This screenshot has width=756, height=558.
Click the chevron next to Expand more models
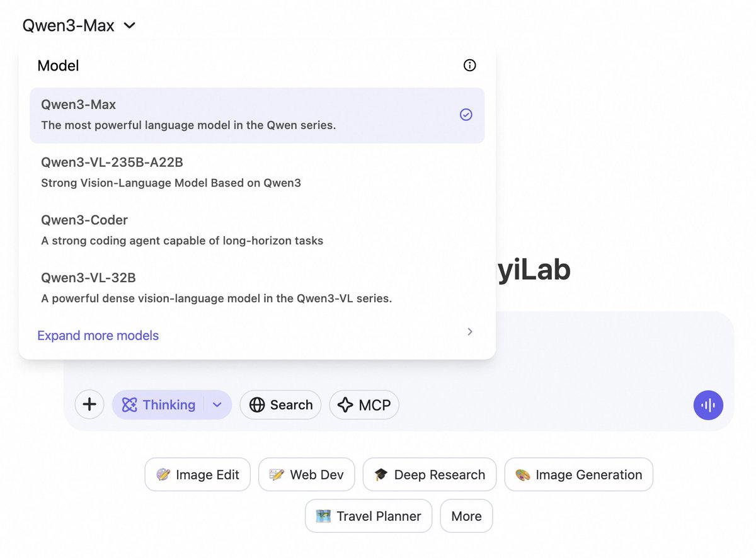(469, 332)
